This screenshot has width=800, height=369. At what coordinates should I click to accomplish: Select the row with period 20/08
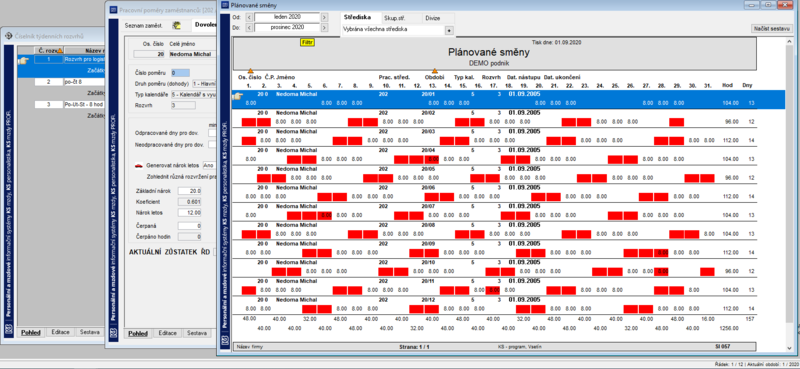point(494,230)
